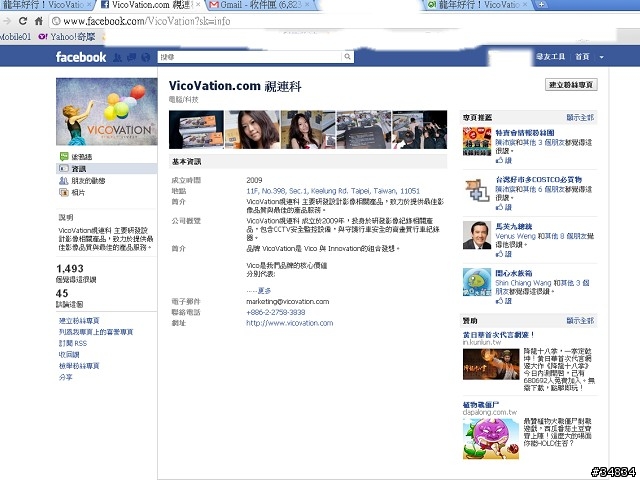Viewport: 640px width, 480px height.
Task: Click the browser back arrow
Action: pyautogui.click(x=6, y=21)
